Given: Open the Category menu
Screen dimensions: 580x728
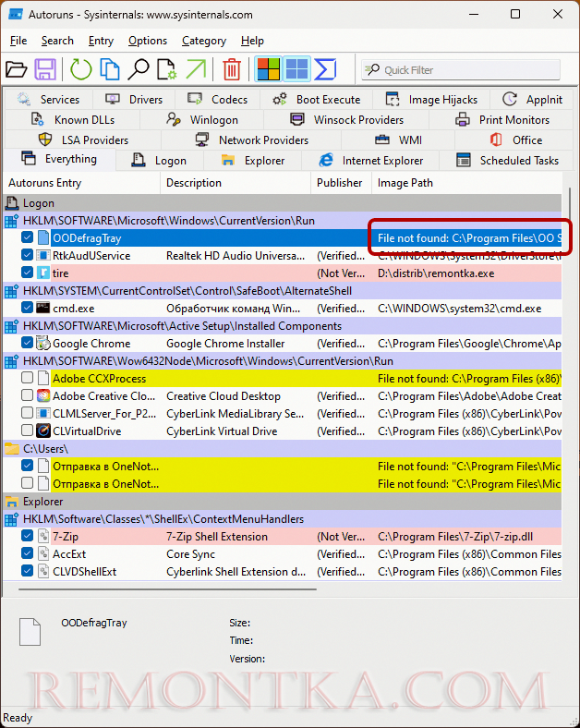Looking at the screenshot, I should [x=204, y=41].
